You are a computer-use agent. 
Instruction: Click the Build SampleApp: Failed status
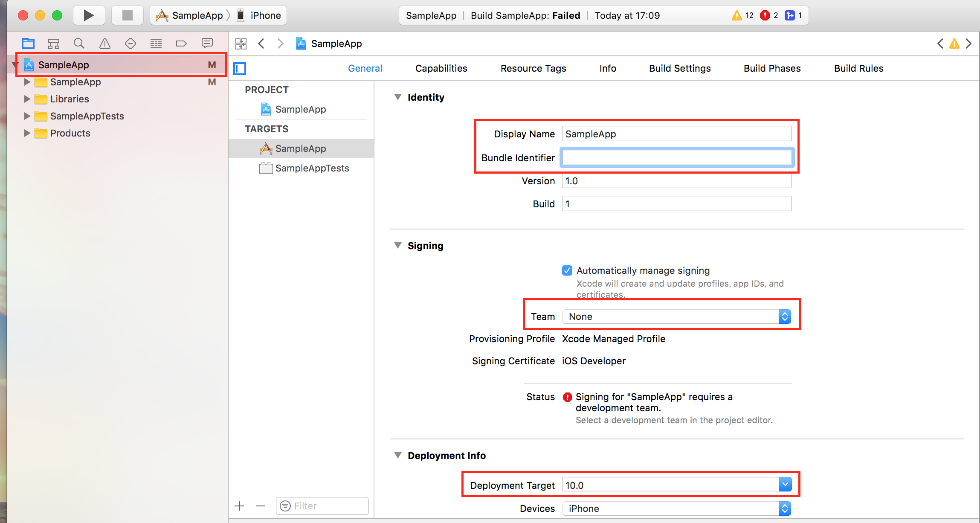pyautogui.click(x=525, y=16)
